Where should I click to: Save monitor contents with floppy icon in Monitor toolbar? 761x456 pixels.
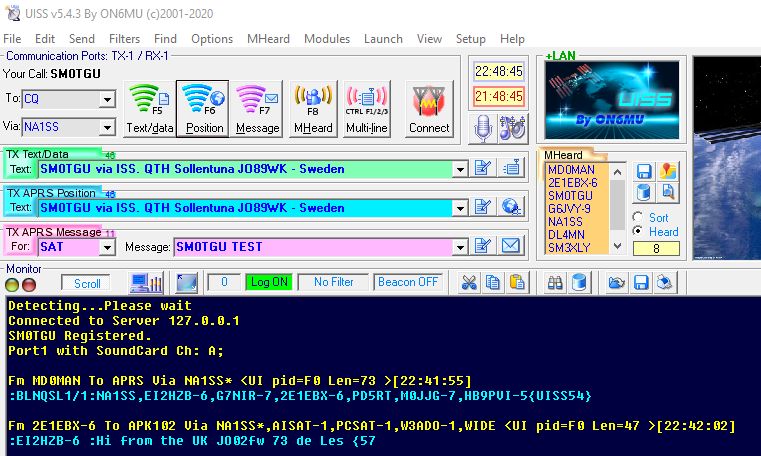pyautogui.click(x=641, y=283)
